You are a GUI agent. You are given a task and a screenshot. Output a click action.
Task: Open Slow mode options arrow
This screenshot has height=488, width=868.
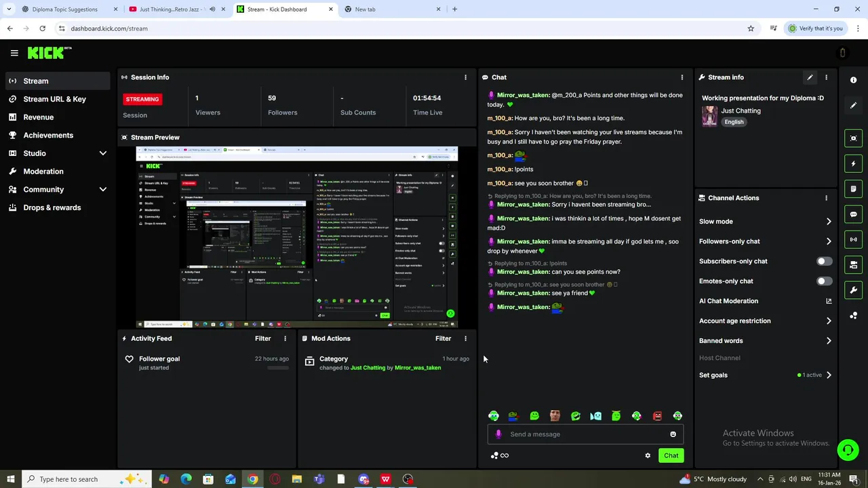[x=829, y=222]
